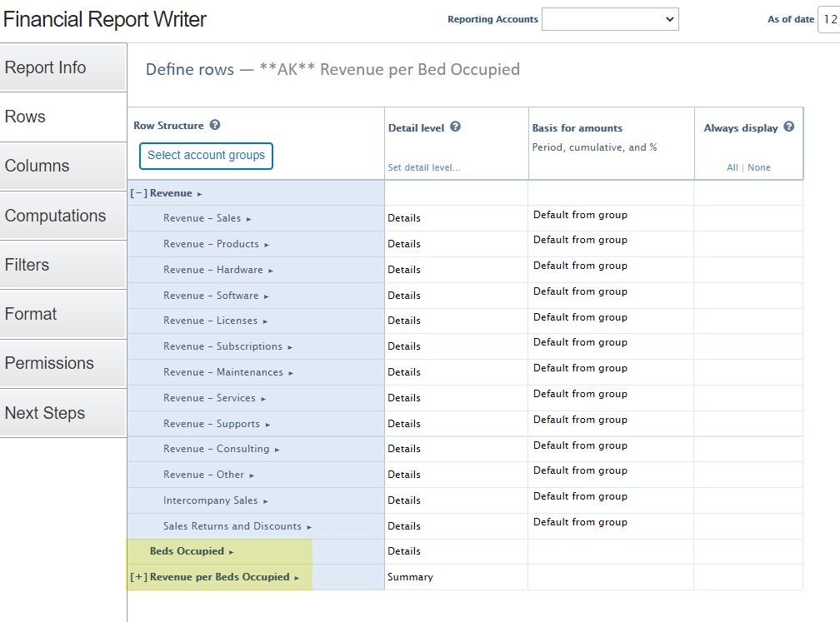Image resolution: width=840 pixels, height=622 pixels.
Task: Click the Set detail level link
Action: (424, 167)
